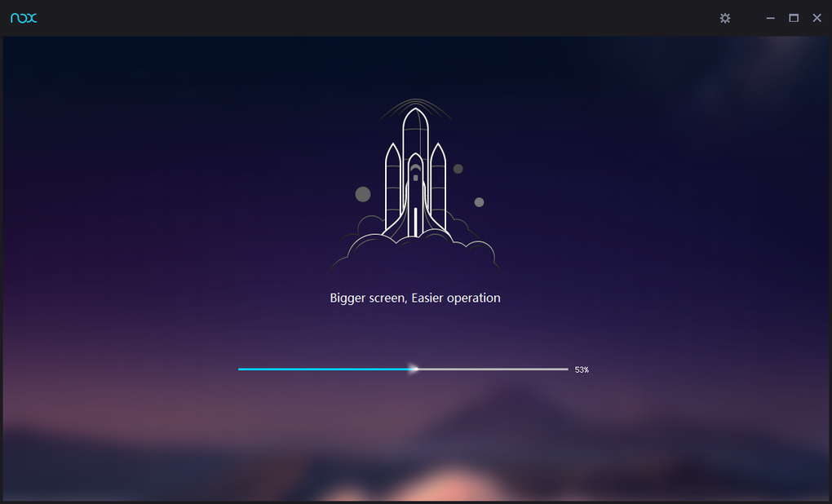Screen dimensions: 832x504
Task: Click the large gray circle left of rocket
Action: (x=363, y=194)
